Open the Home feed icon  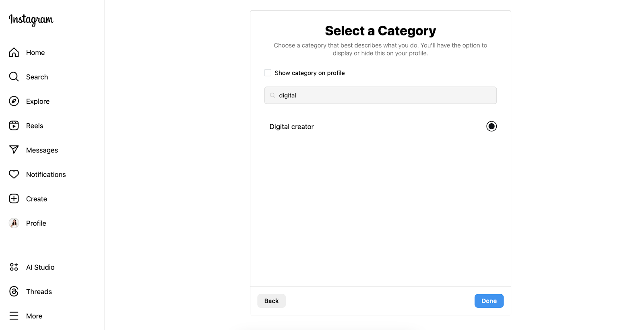click(x=14, y=53)
